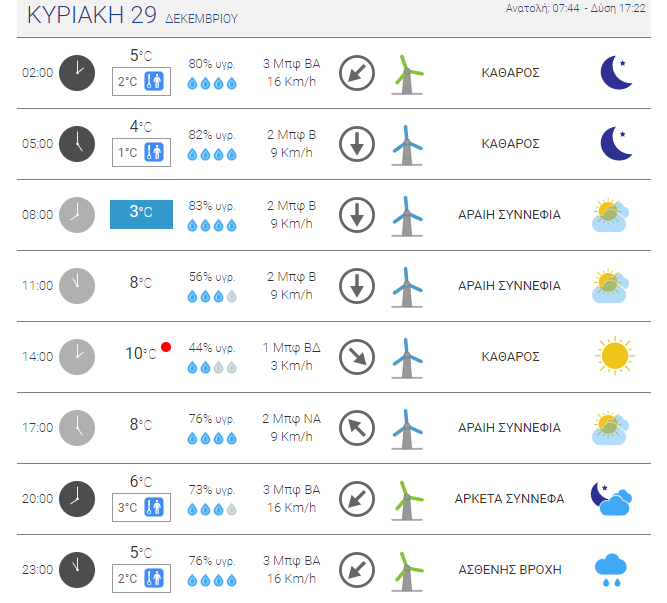This screenshot has width=667, height=603.
Task: Click the sun icon at 14:00
Action: (x=615, y=356)
